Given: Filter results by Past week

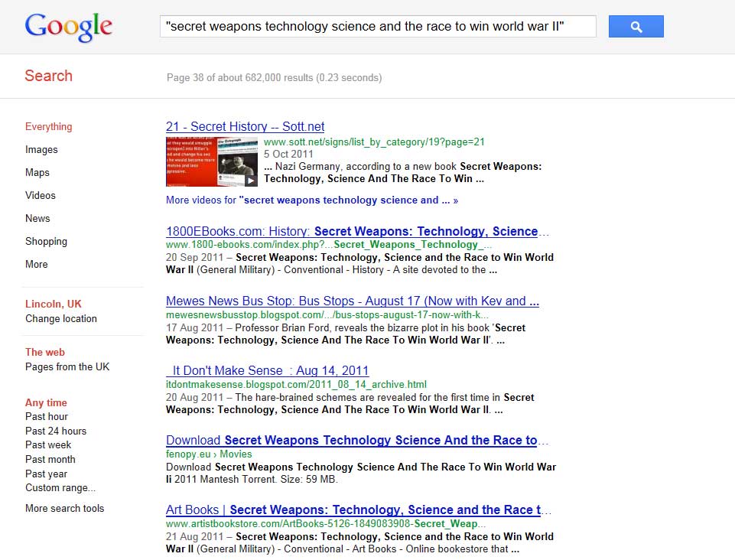Looking at the screenshot, I should point(48,445).
